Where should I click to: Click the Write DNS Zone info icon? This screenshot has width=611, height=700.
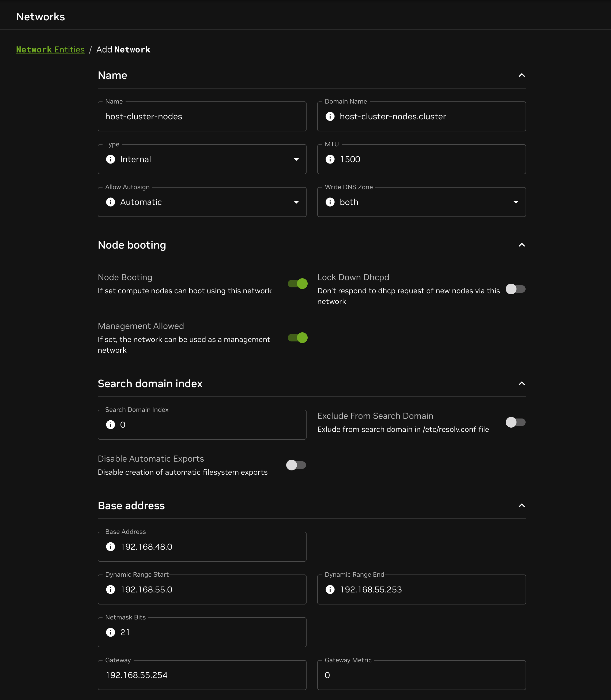coord(330,202)
